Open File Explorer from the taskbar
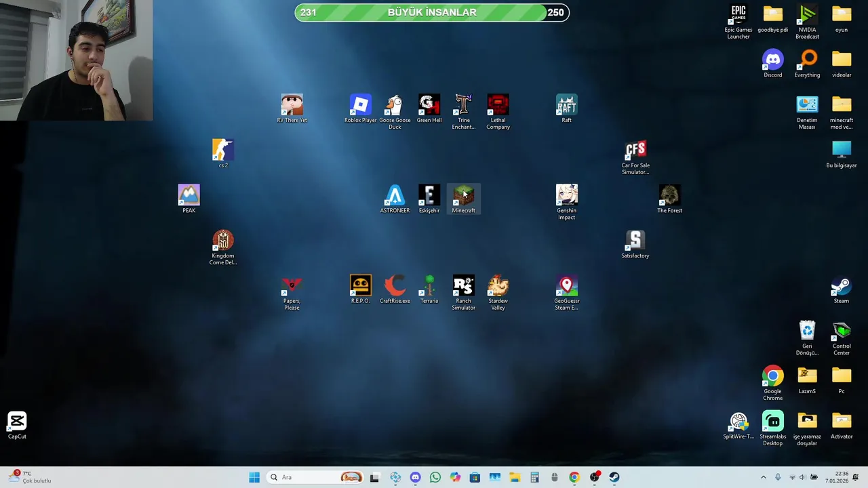 point(515,477)
